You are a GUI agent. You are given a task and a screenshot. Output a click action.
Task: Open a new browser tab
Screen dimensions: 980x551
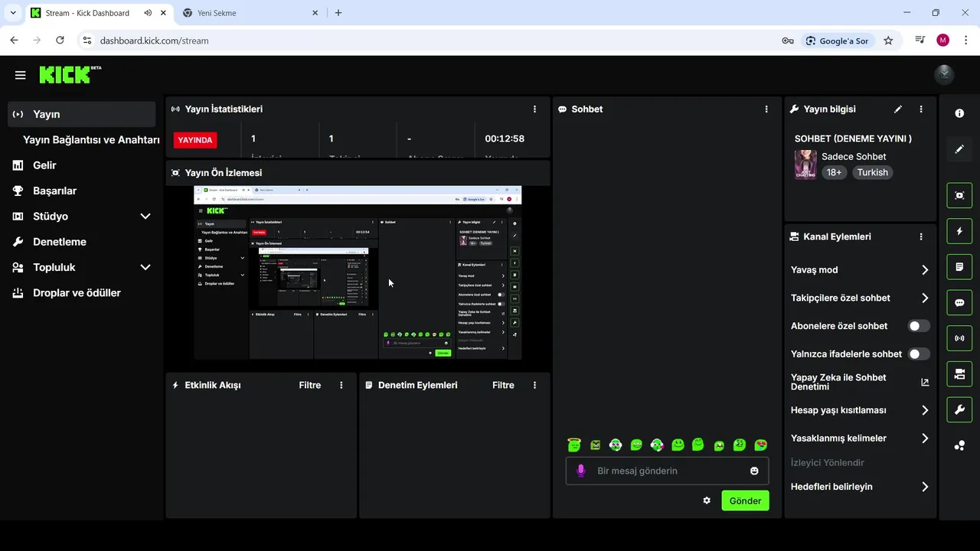tap(338, 13)
